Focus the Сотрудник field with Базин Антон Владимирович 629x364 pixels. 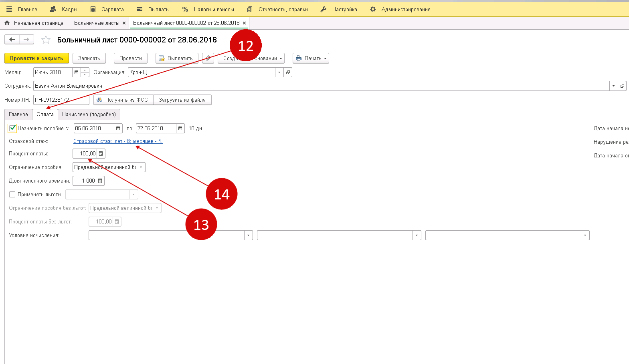321,86
